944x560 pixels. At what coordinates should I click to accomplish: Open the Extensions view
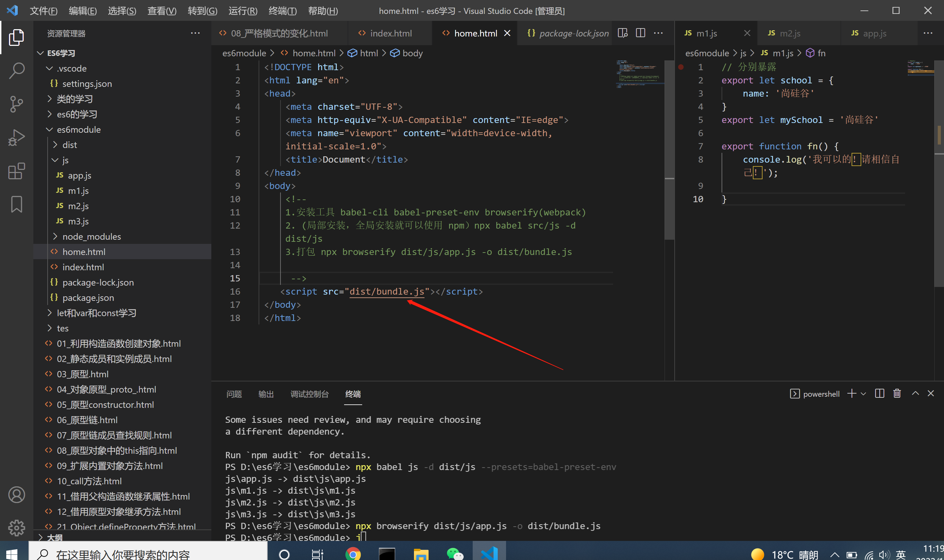(16, 171)
